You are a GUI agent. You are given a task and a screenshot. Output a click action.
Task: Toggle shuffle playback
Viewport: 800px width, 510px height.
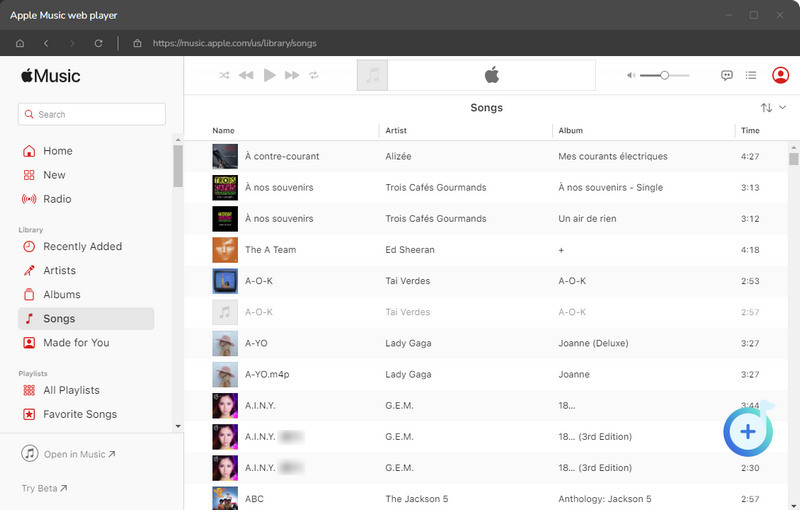pos(224,75)
